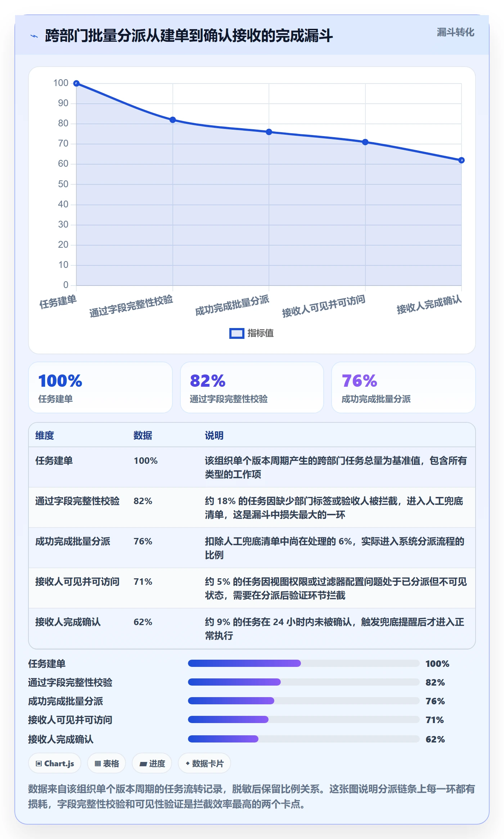The height and width of the screenshot is (839, 504).
Task: Click the lightning icon beside the funnel title
Action: [34, 36]
